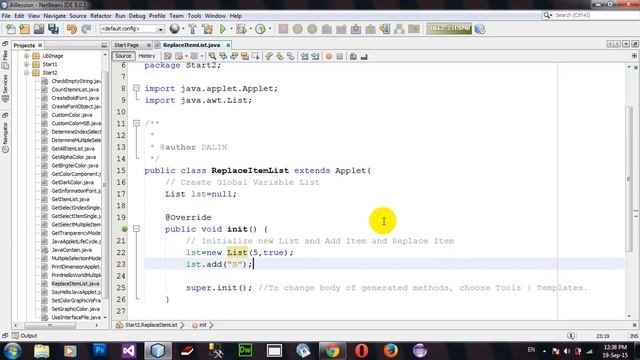Close the ReplaceItemList.java tab
This screenshot has width=640, height=360.
[x=228, y=45]
